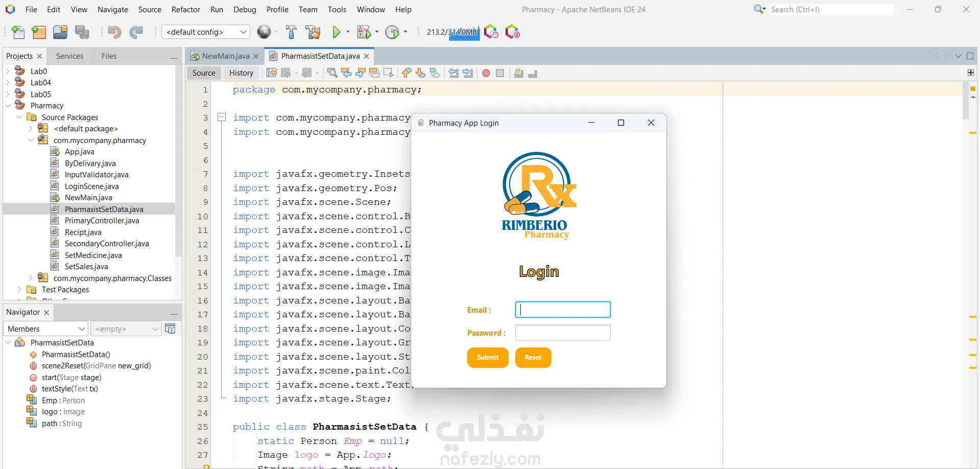980x469 pixels.
Task: Toggle Rectangular Selection in editor toolbar
Action: pyautogui.click(x=389, y=73)
